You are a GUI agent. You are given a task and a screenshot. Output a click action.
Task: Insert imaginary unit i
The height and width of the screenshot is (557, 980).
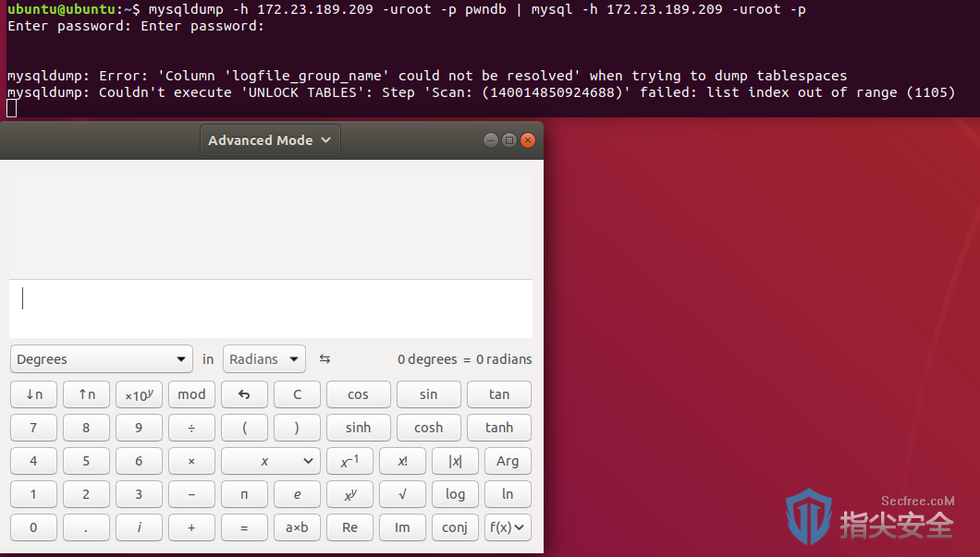pos(139,527)
